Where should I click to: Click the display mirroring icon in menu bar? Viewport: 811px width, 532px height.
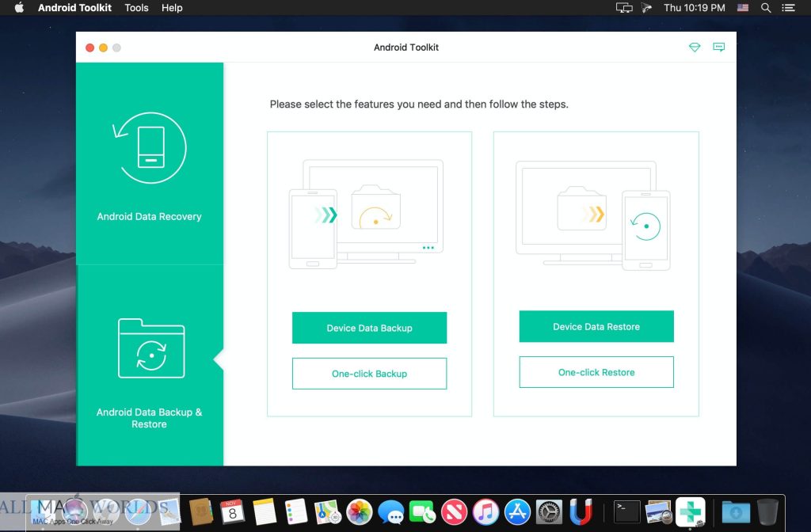click(x=624, y=8)
